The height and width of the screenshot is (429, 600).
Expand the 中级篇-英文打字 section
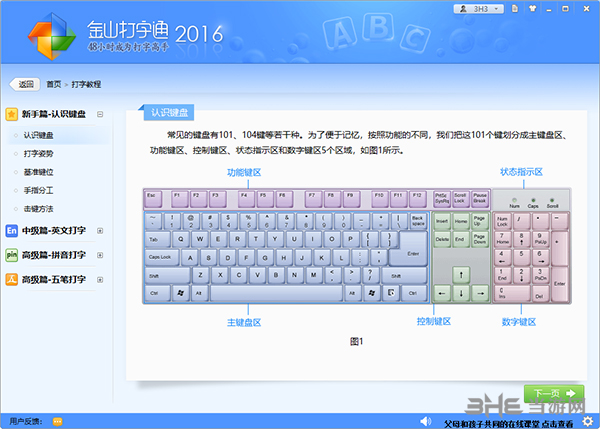100,230
